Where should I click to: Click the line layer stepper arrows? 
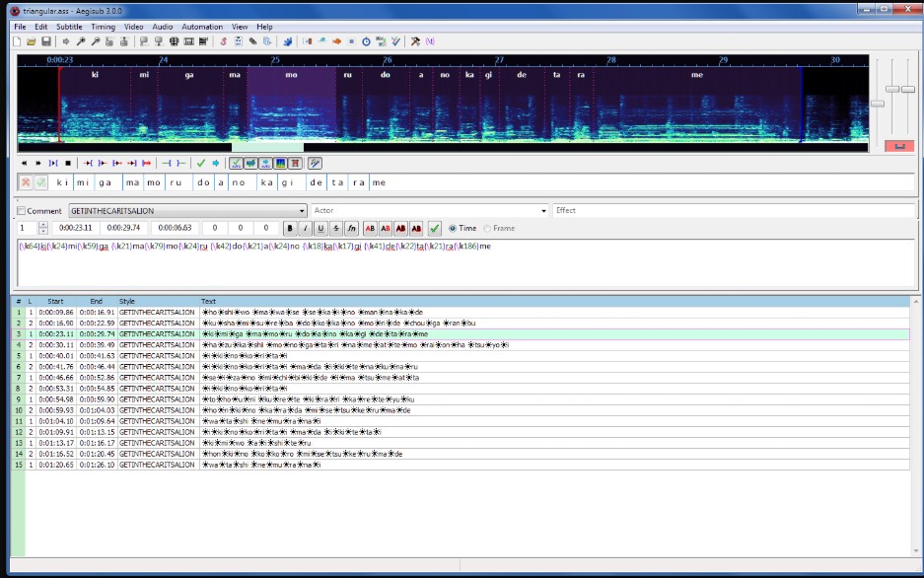tap(43, 228)
